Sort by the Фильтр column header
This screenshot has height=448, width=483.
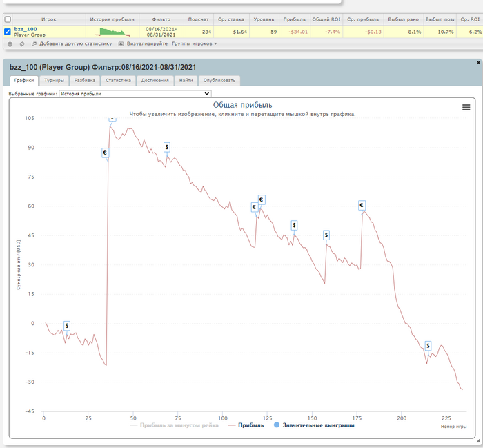[161, 19]
